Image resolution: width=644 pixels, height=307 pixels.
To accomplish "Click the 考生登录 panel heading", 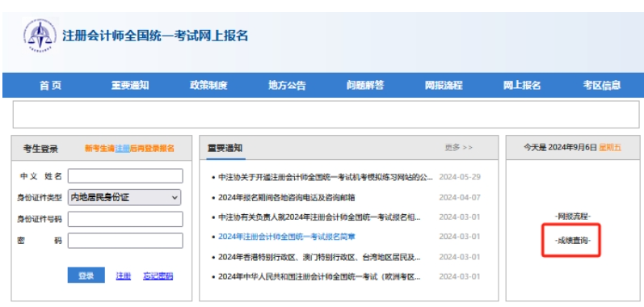I will click(x=40, y=149).
